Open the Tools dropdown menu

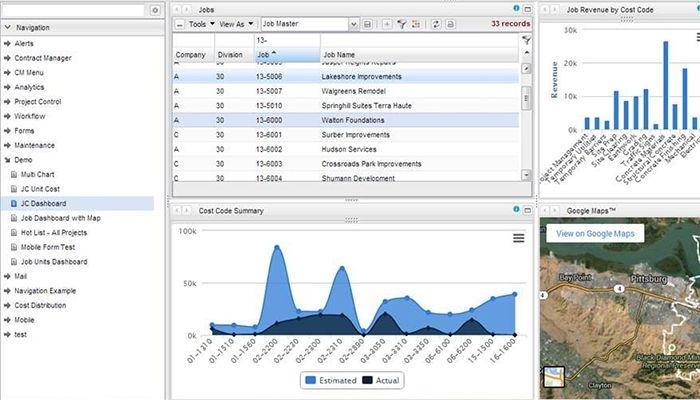[201, 24]
